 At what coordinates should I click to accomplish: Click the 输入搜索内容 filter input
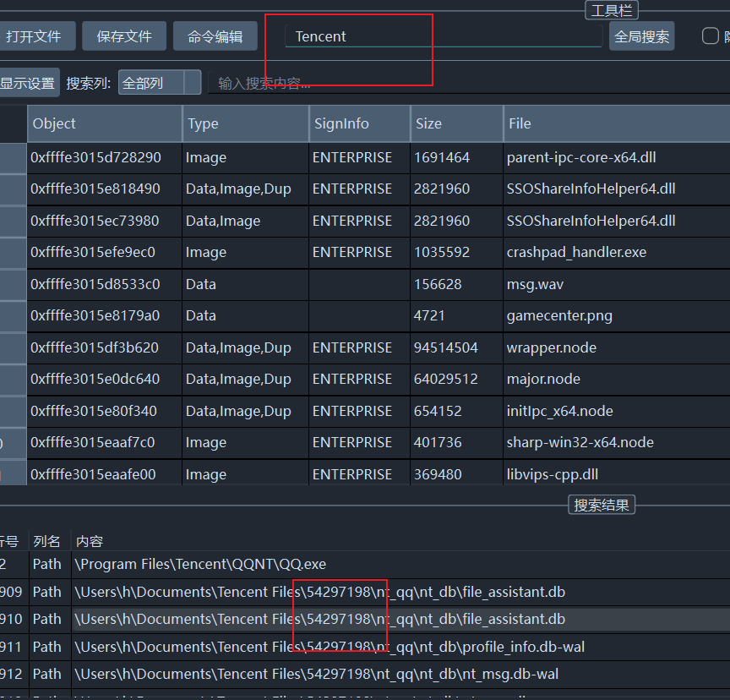[x=468, y=83]
